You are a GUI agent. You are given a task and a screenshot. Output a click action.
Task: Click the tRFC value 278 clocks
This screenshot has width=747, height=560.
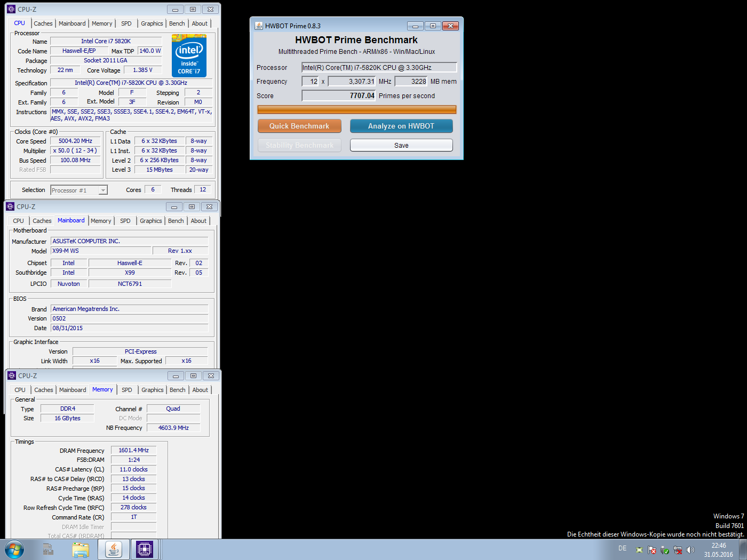pyautogui.click(x=133, y=507)
